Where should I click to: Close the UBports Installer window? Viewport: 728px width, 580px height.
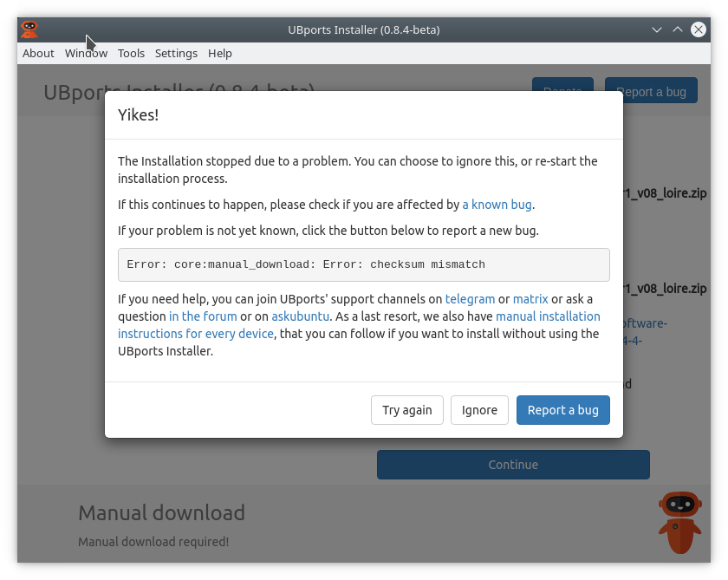(699, 29)
